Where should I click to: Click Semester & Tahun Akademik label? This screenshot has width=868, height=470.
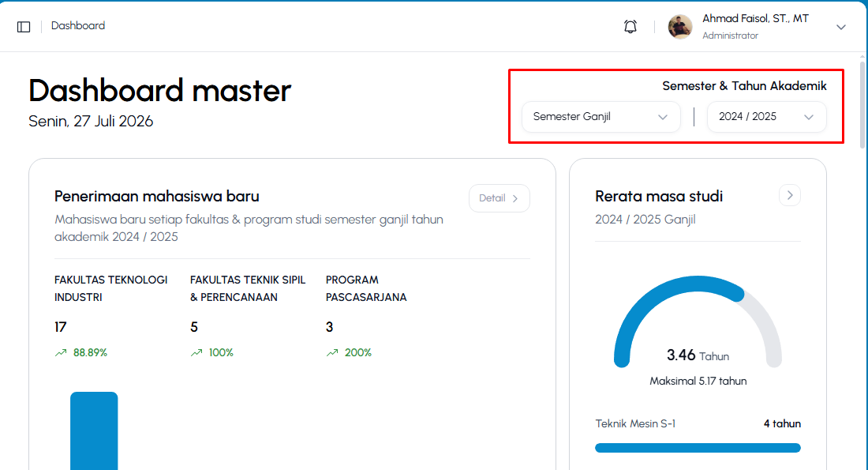click(744, 86)
